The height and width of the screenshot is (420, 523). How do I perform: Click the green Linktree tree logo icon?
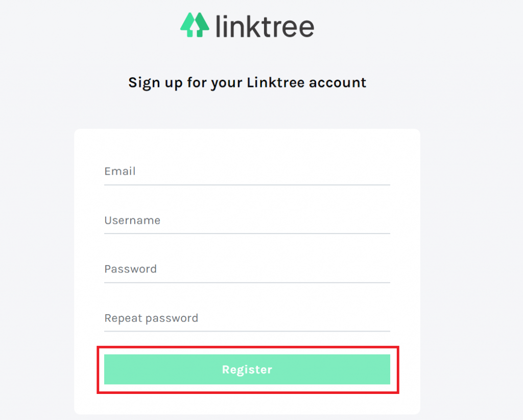coord(195,25)
